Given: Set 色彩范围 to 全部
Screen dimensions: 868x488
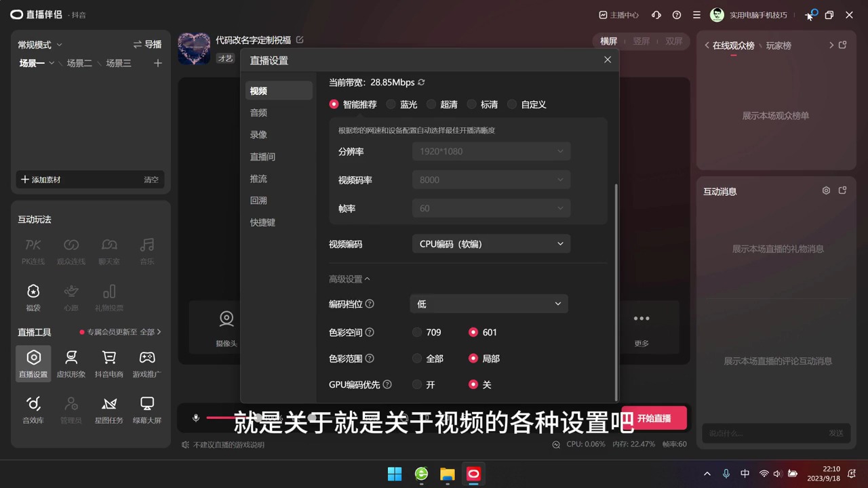Looking at the screenshot, I should click(x=428, y=359).
